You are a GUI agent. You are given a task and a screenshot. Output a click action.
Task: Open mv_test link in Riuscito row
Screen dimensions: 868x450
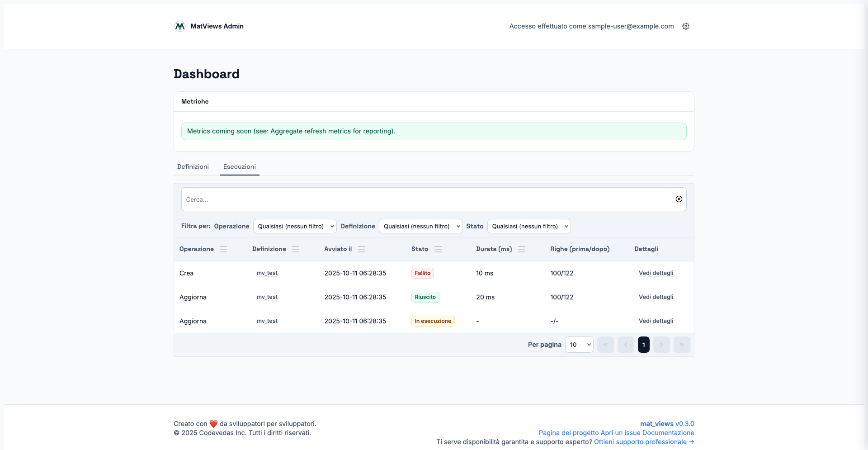point(267,297)
